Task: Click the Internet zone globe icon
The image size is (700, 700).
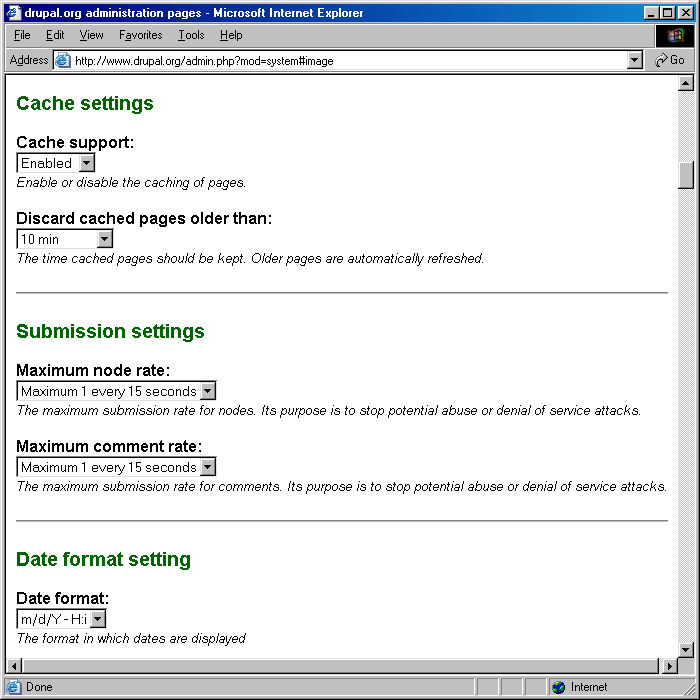Action: click(x=558, y=687)
